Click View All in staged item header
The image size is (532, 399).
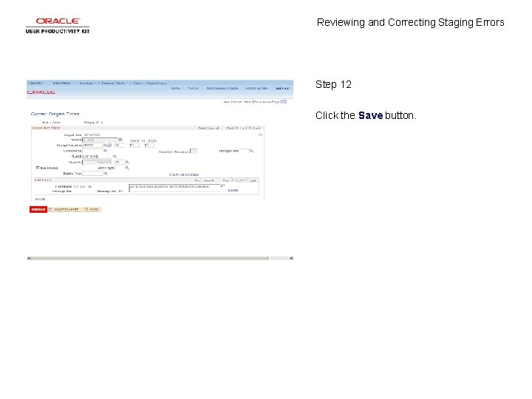click(213, 129)
